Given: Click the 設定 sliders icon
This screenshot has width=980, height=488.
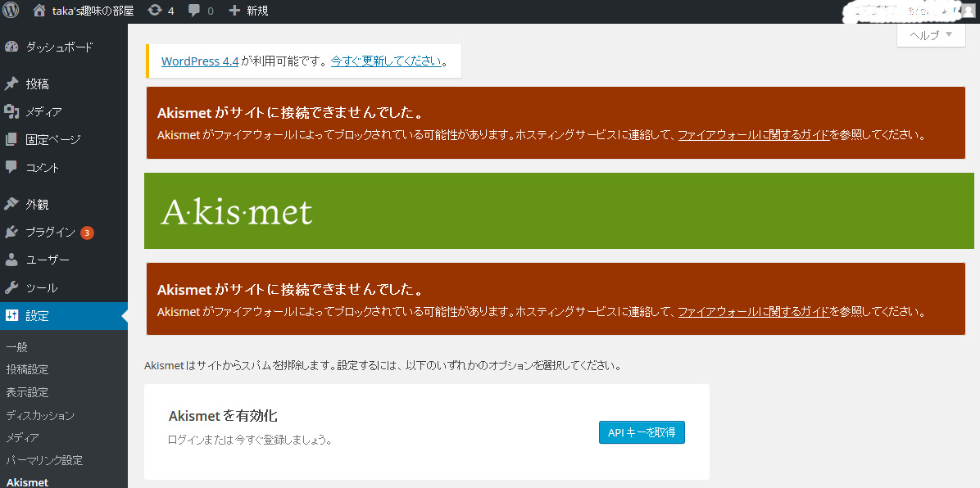Looking at the screenshot, I should coord(11,315).
